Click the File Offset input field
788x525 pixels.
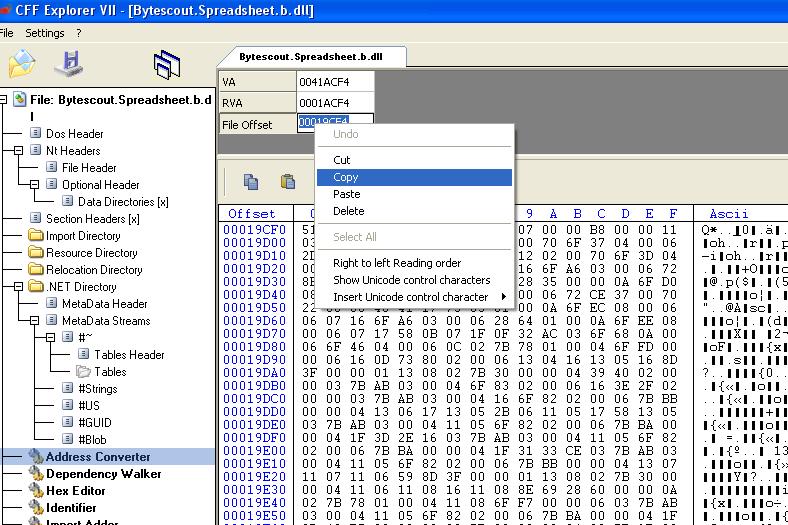point(335,122)
